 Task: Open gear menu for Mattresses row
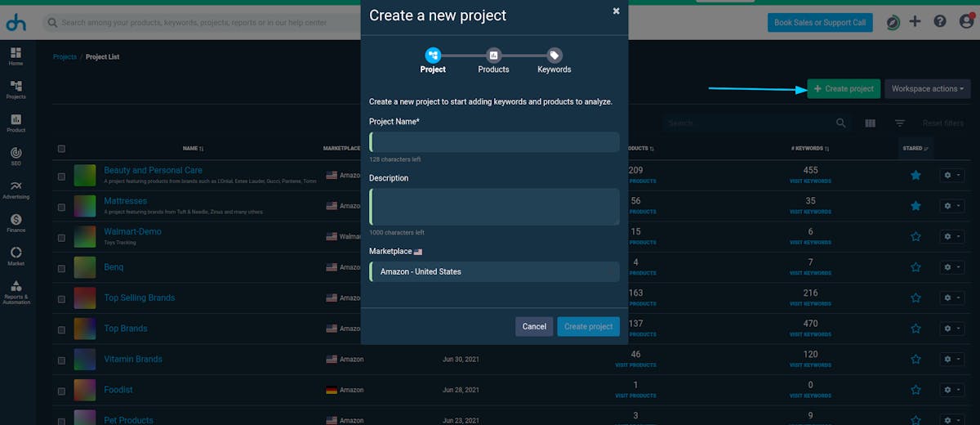(951, 206)
